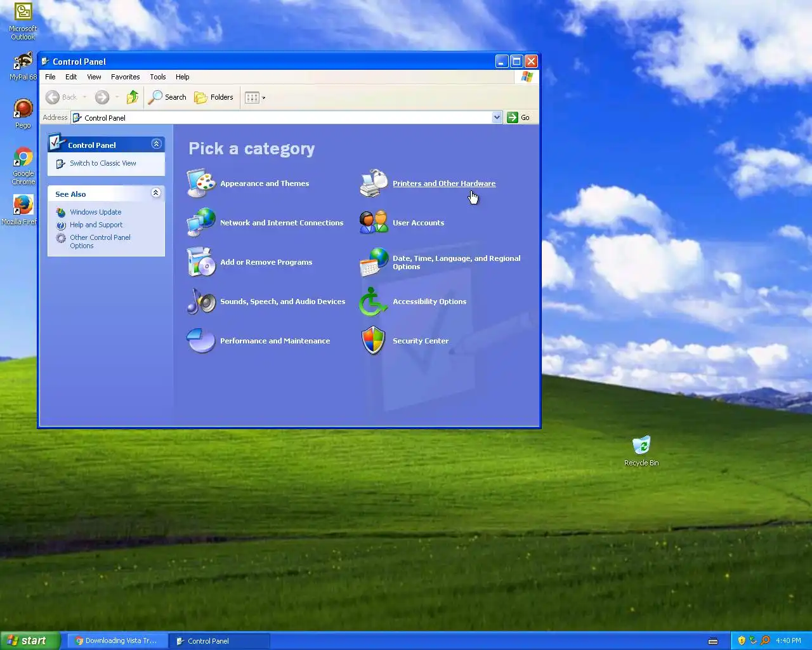The width and height of the screenshot is (812, 650).
Task: Click the Windows flag logo throbber
Action: click(x=527, y=77)
